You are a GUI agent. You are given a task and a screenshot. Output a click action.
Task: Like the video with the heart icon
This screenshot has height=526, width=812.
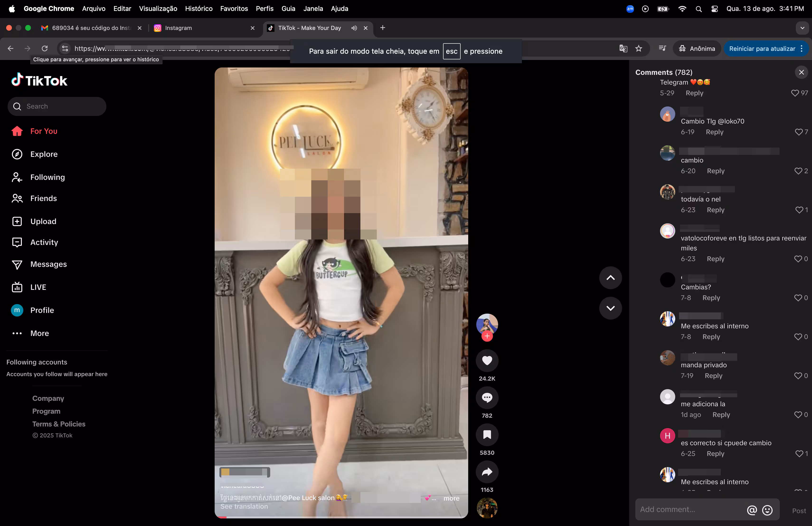tap(487, 361)
